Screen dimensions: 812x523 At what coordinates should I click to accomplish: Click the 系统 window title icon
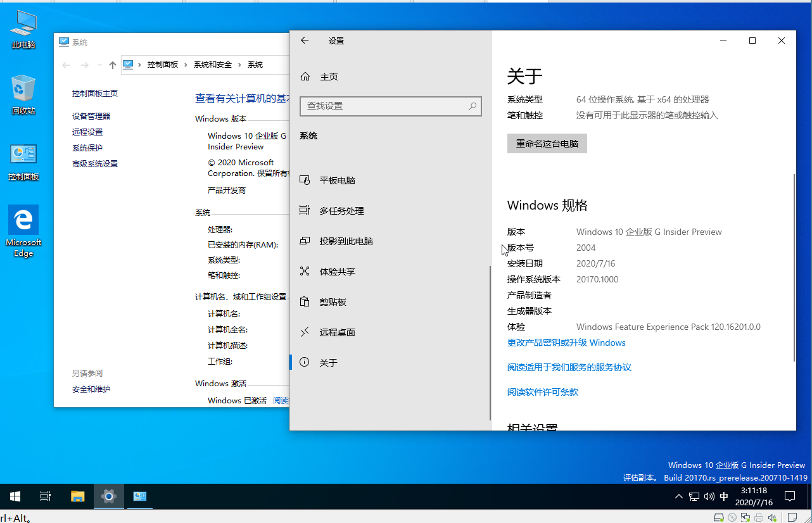click(63, 42)
